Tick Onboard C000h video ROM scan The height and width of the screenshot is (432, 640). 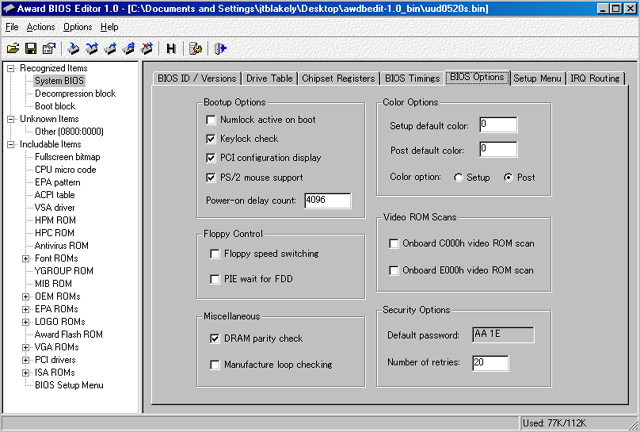coord(394,243)
